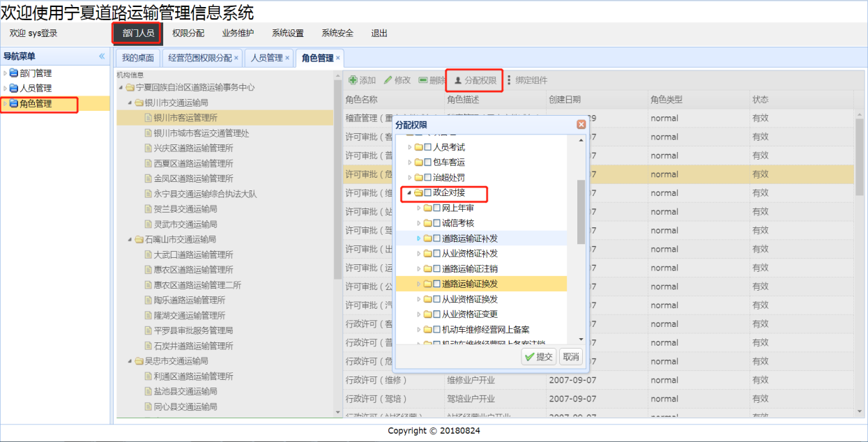Enable the 道路运输证换发 checkbox

(x=437, y=284)
